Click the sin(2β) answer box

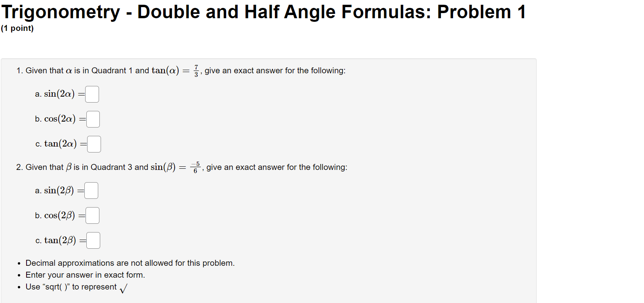[x=91, y=190]
